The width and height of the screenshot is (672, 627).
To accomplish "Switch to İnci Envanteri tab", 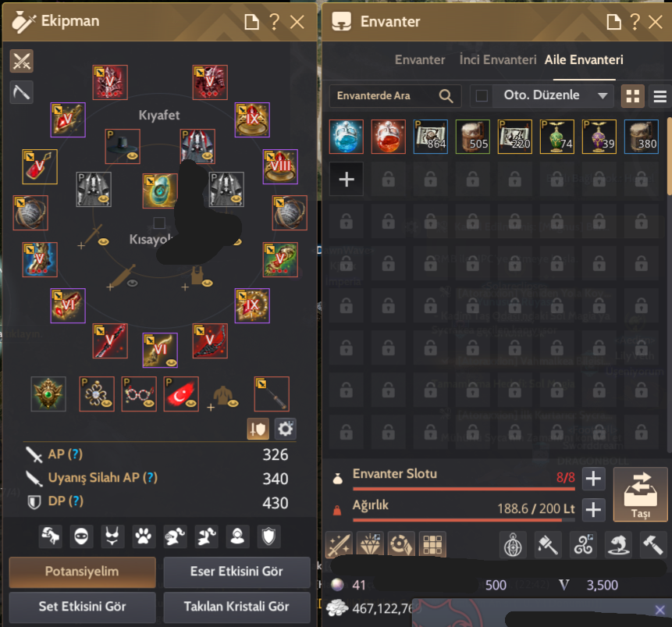I will tap(498, 59).
